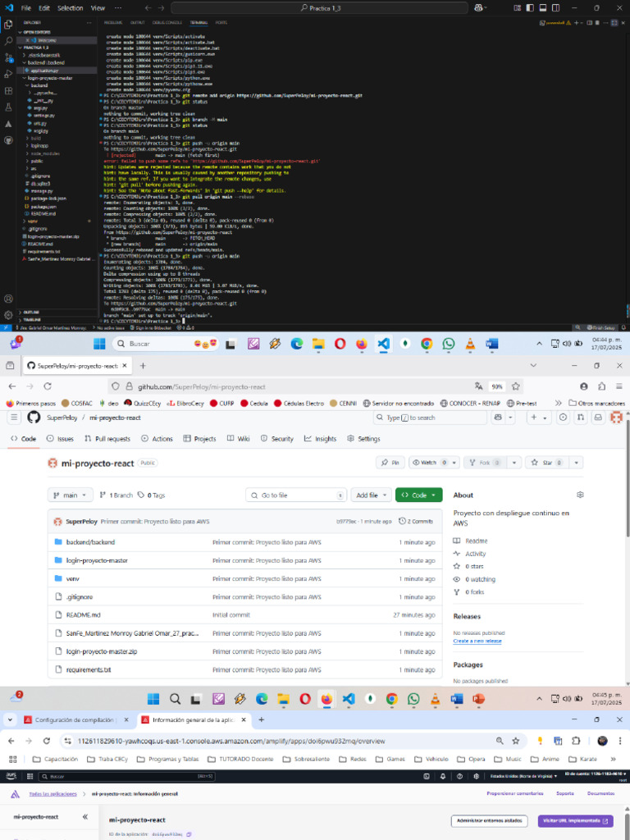The width and height of the screenshot is (630, 840).
Task: Bookmark the GitHub page with star icon
Action: [x=517, y=386]
